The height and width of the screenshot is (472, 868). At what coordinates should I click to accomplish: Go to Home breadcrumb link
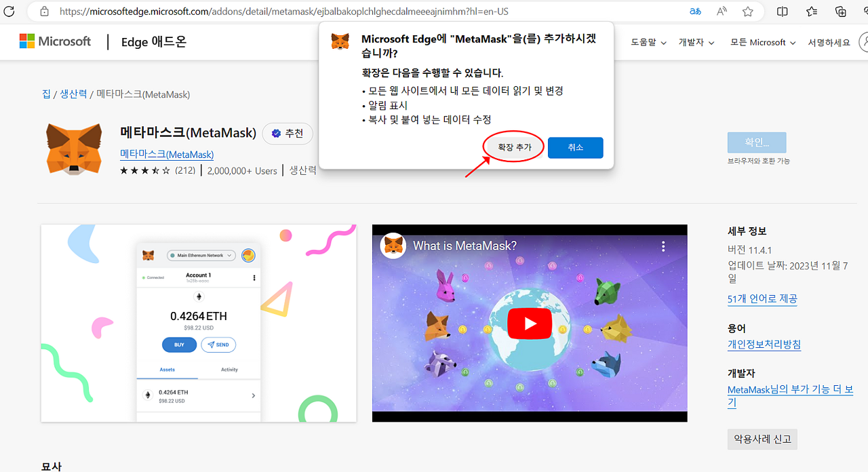pos(46,94)
